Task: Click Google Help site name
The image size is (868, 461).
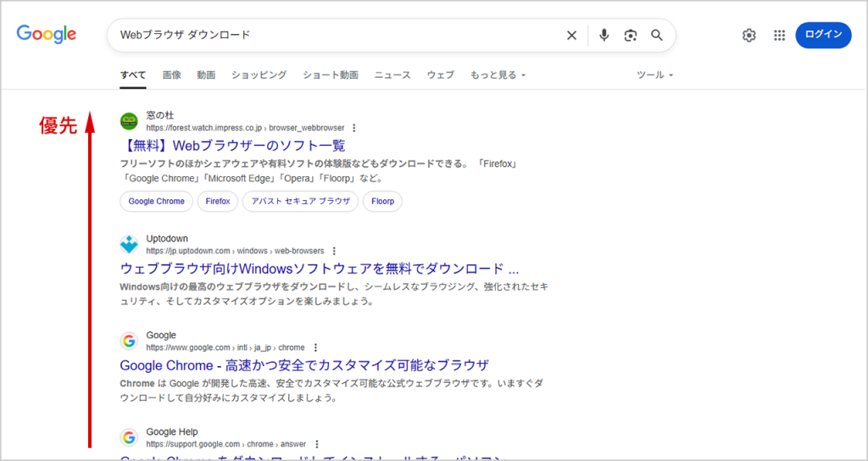Action: point(171,431)
